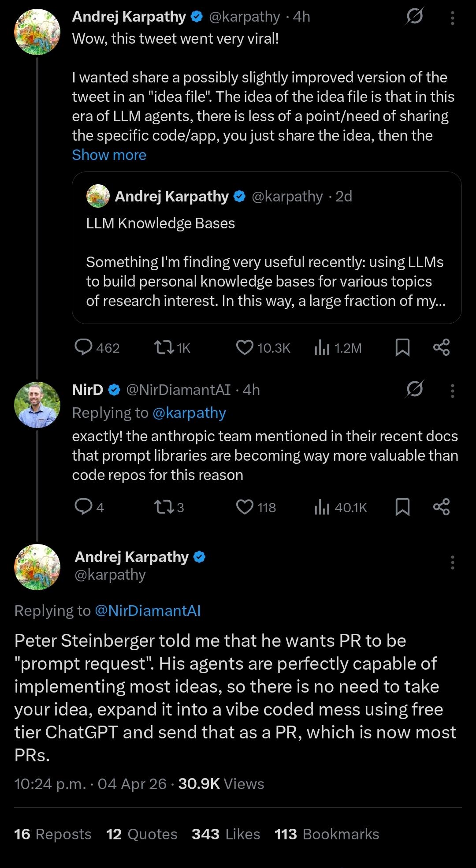Image resolution: width=476 pixels, height=868 pixels.
Task: Repost Karpathy's tweet with 1K reposts
Action: coord(164,347)
